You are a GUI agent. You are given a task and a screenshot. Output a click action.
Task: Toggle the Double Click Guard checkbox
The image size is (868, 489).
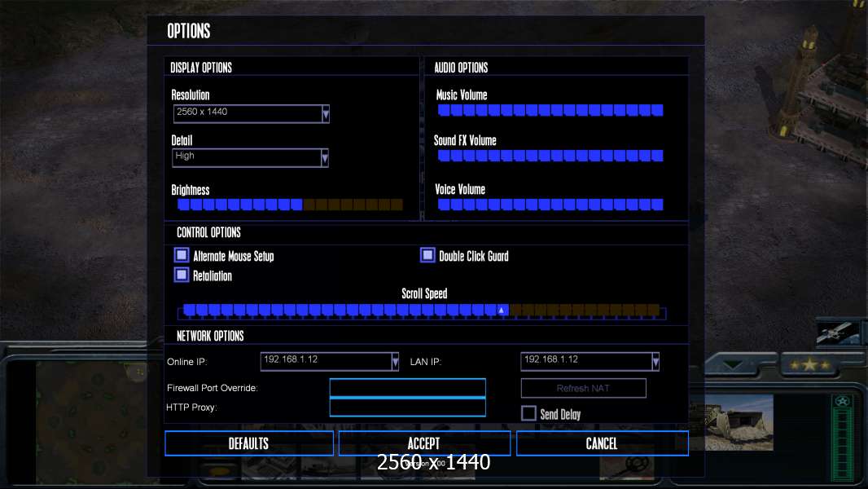pos(427,255)
